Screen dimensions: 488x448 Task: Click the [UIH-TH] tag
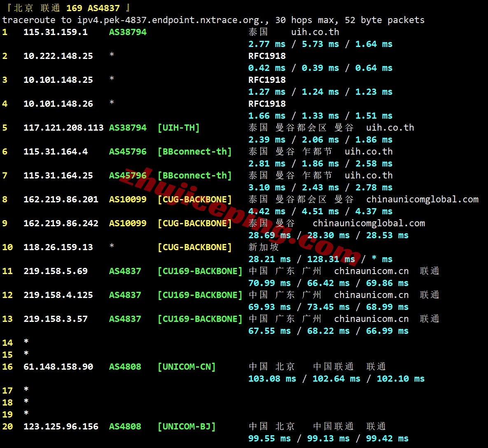[178, 128]
